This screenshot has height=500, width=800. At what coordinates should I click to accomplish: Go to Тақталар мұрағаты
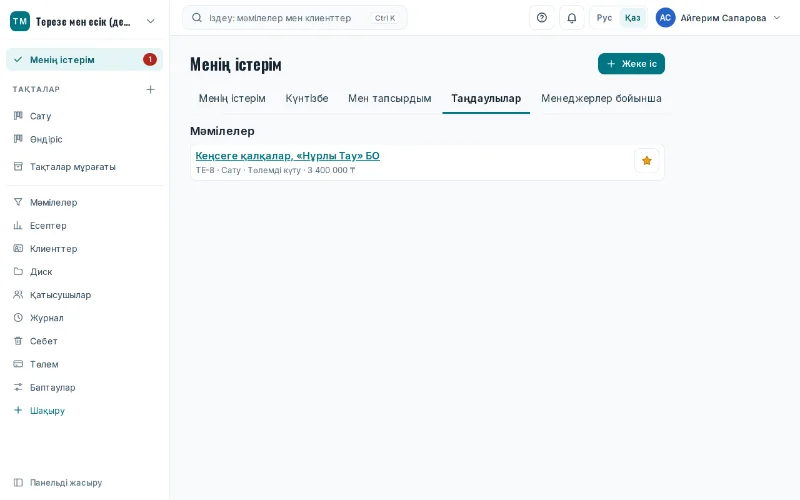point(72,167)
